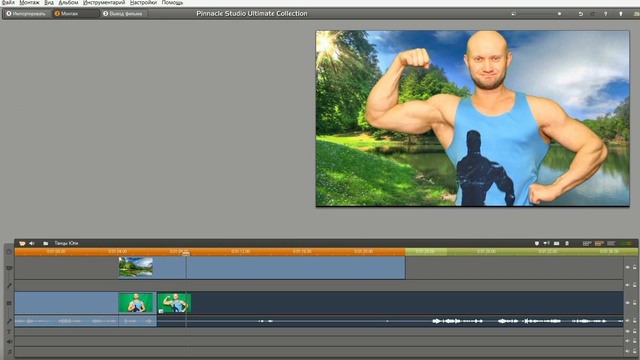Toggle visibility eye of top video track
Image resolution: width=640 pixels, height=360 pixels.
[x=628, y=267]
